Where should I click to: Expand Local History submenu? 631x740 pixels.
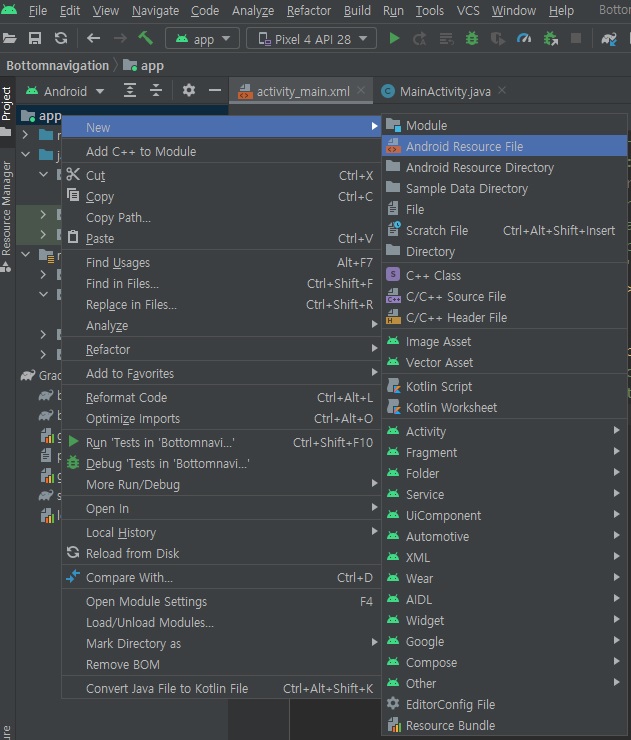221,532
